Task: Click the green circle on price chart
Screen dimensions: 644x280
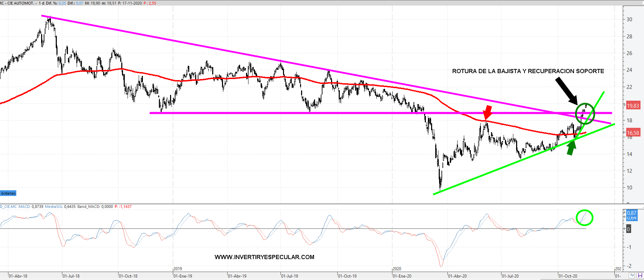Action: 585,114
